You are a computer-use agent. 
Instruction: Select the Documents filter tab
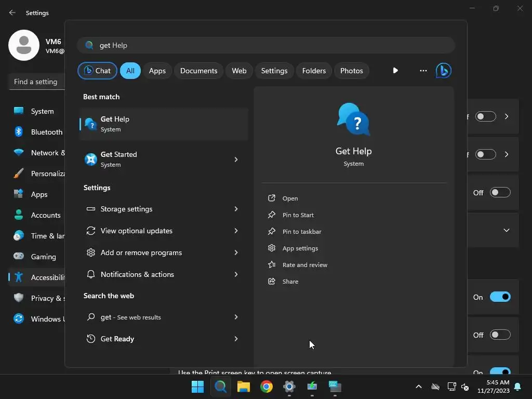pos(198,71)
